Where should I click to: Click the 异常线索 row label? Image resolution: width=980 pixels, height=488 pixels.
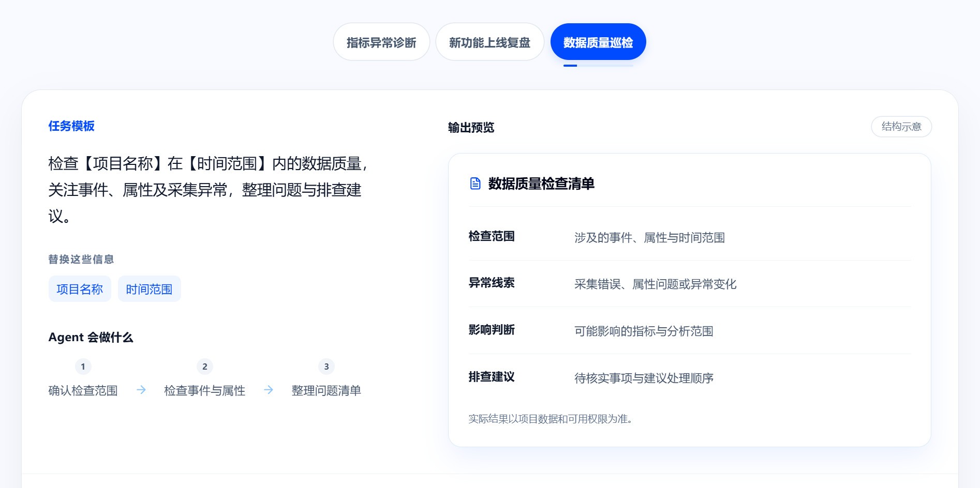tap(492, 283)
